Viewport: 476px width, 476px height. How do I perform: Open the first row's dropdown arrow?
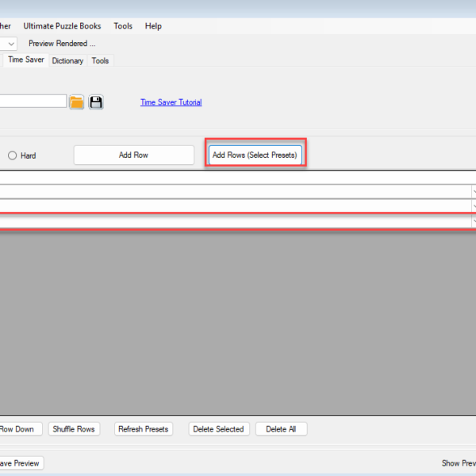(473, 192)
